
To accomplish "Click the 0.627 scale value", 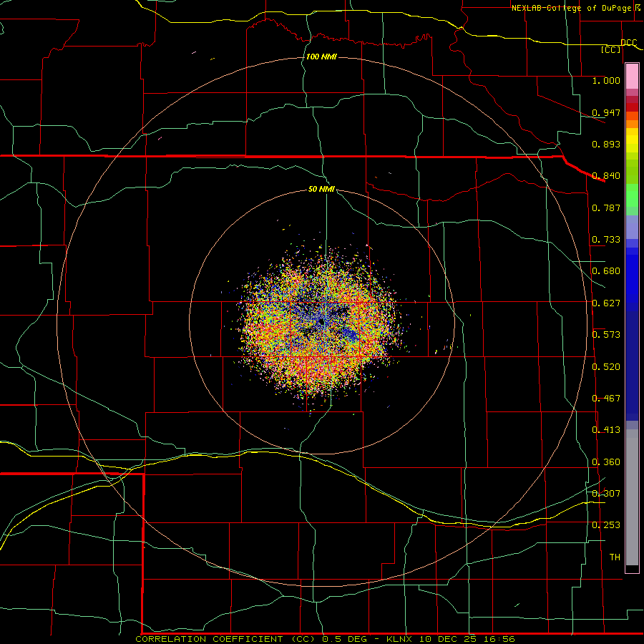I will click(606, 303).
